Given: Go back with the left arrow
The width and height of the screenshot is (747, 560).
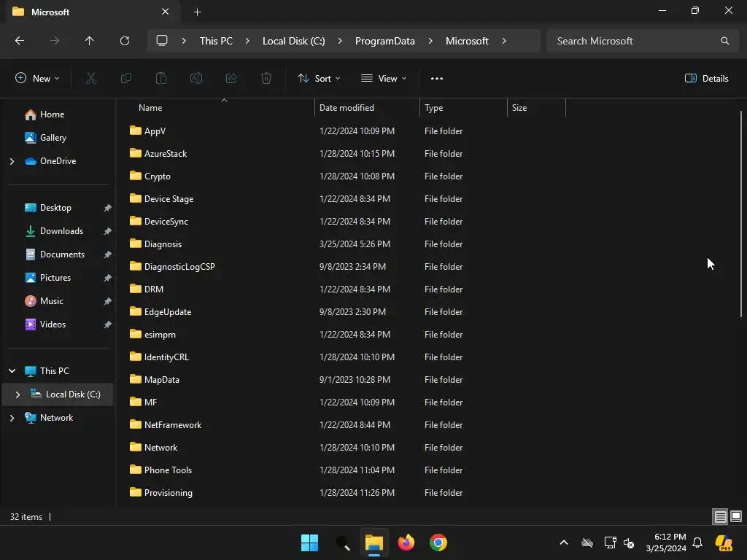Looking at the screenshot, I should 20,41.
